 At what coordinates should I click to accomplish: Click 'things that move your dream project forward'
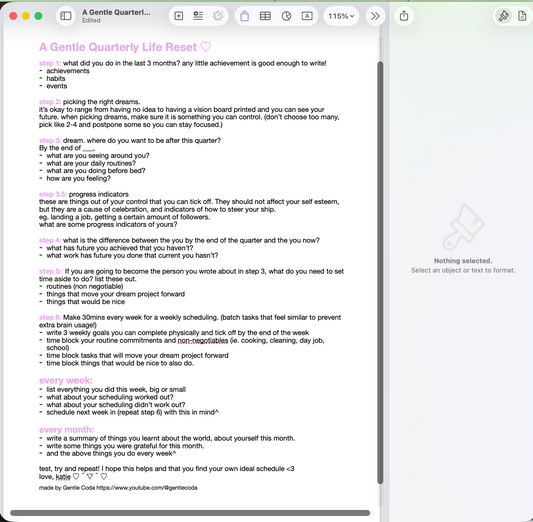coord(116,294)
